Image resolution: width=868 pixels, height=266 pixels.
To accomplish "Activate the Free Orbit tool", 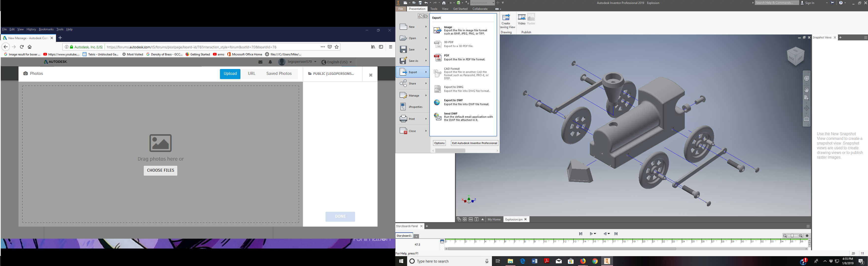I will click(x=807, y=108).
